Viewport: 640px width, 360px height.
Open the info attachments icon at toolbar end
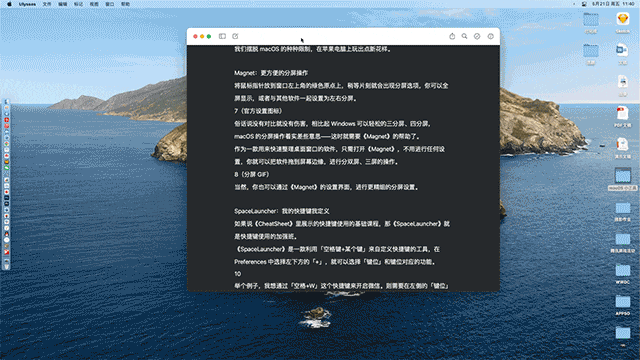pos(491,36)
